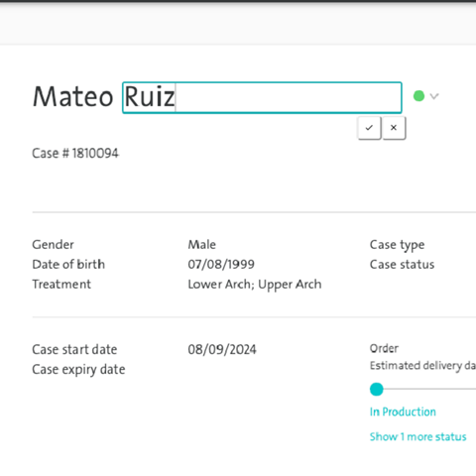Click the Case expiry date label

[78, 370]
